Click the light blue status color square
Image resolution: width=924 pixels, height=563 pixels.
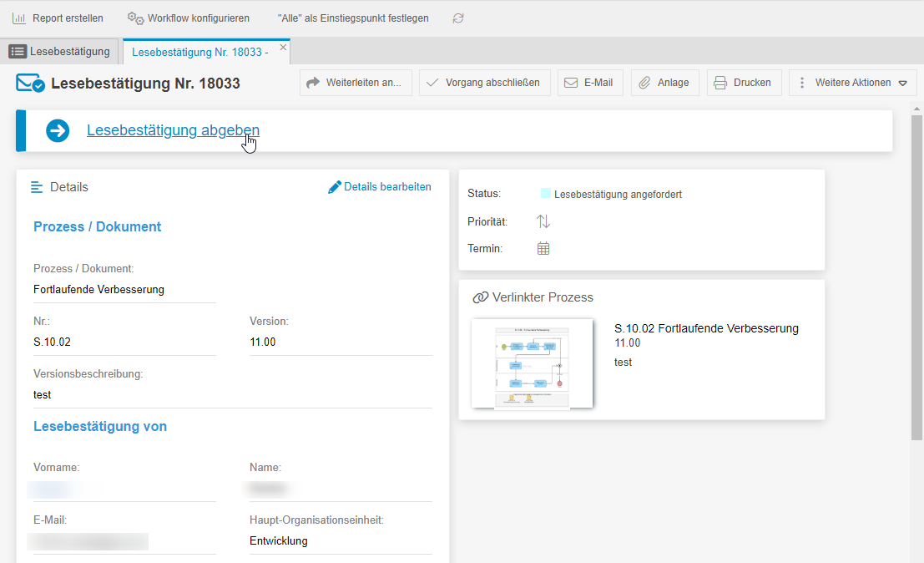point(545,194)
